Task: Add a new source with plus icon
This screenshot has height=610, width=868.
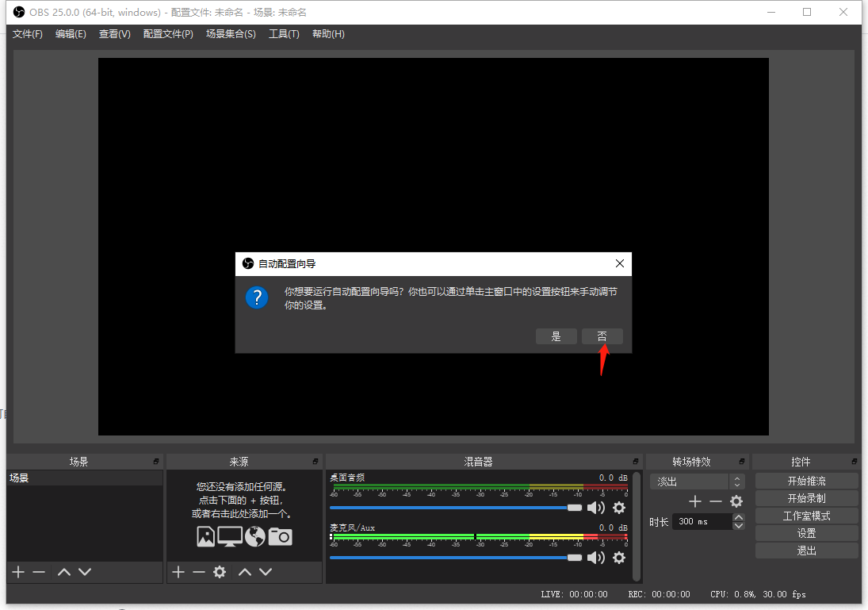Action: [x=178, y=572]
